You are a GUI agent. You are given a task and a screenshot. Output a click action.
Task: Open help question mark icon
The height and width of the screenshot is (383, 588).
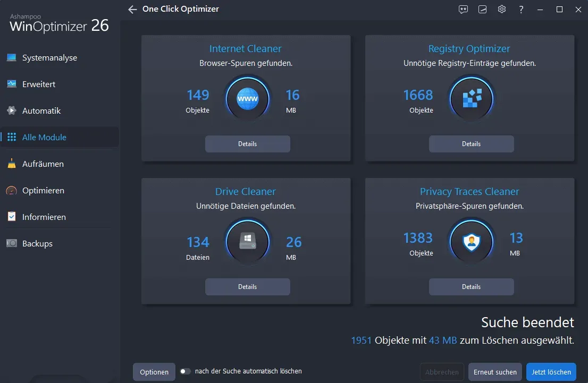click(x=521, y=10)
